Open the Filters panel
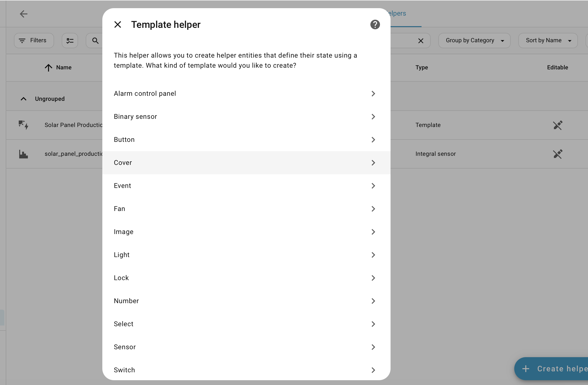 tap(34, 41)
